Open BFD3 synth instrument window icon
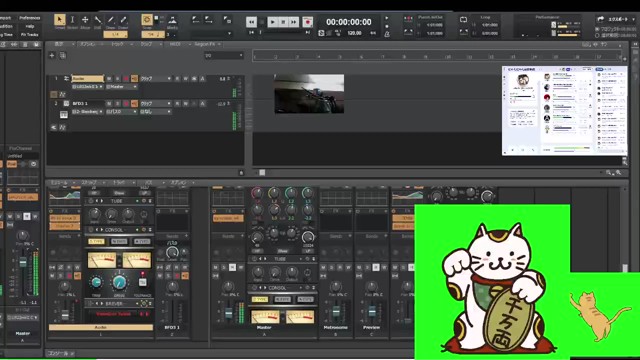This screenshot has height=360, width=640. pos(64,115)
